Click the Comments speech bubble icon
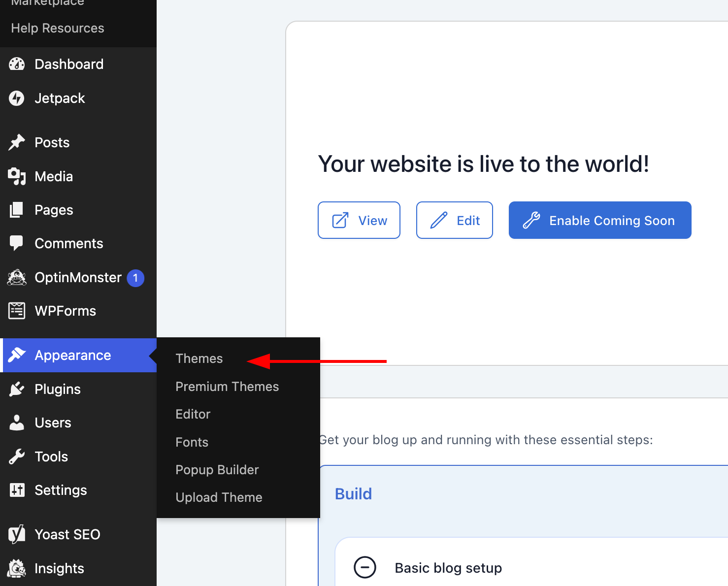Viewport: 728px width, 586px height. point(17,243)
